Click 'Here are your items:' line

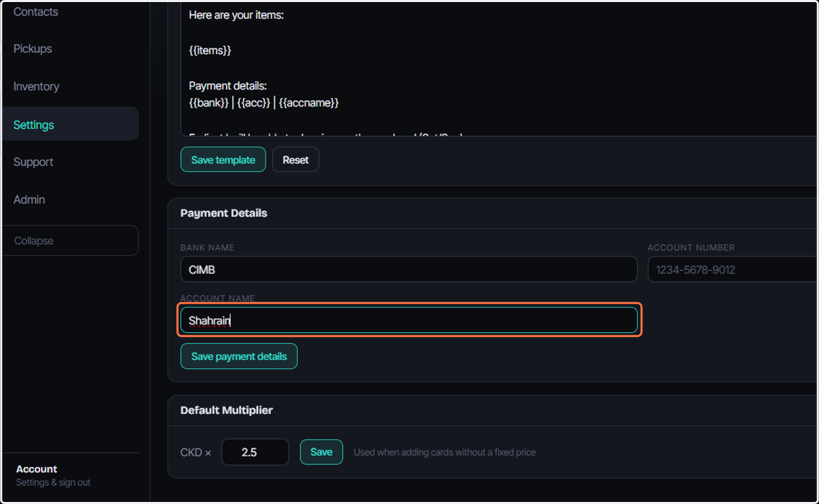[x=236, y=15]
